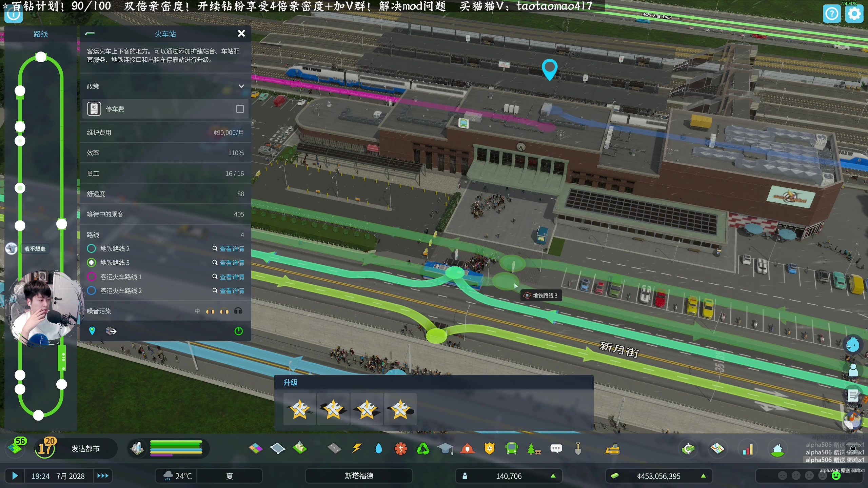The image size is (868, 488).
Task: Click the relocate building icon in 火车站 panel
Action: pyautogui.click(x=111, y=331)
